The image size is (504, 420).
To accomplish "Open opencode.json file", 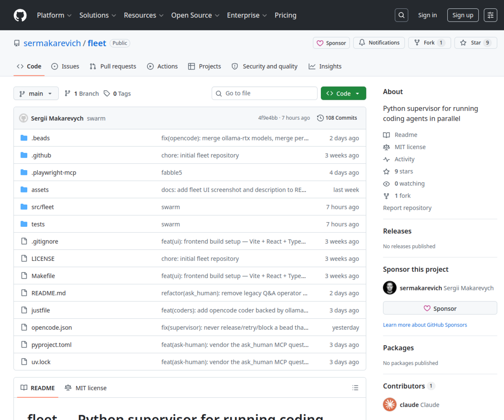I will coord(52,328).
